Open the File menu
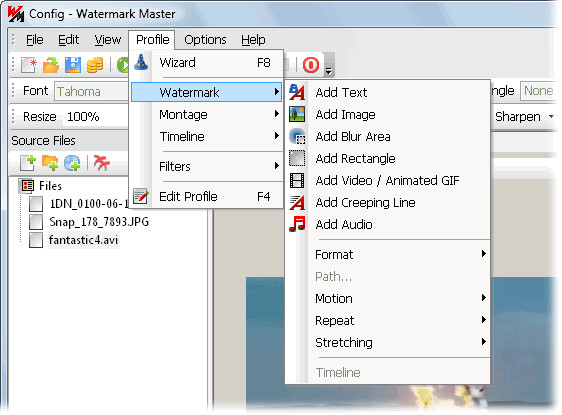Viewport: 562px width, 415px height. coord(35,39)
